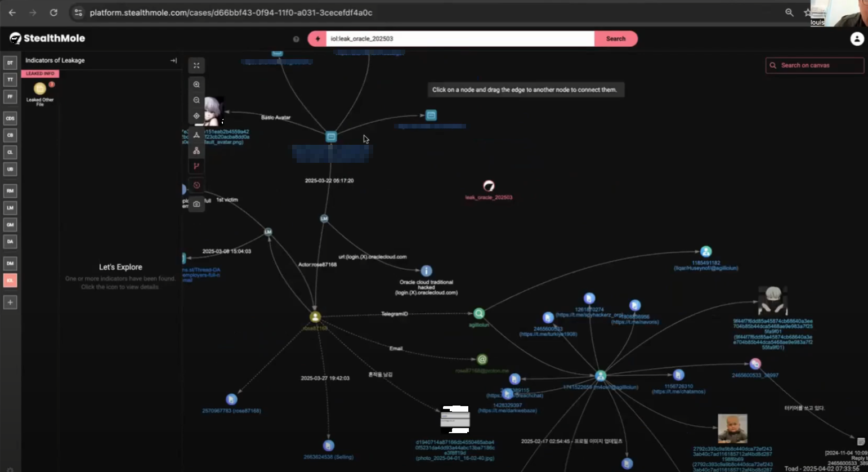Open the GM sidebar module
This screenshot has height=472, width=868.
pyautogui.click(x=10, y=225)
